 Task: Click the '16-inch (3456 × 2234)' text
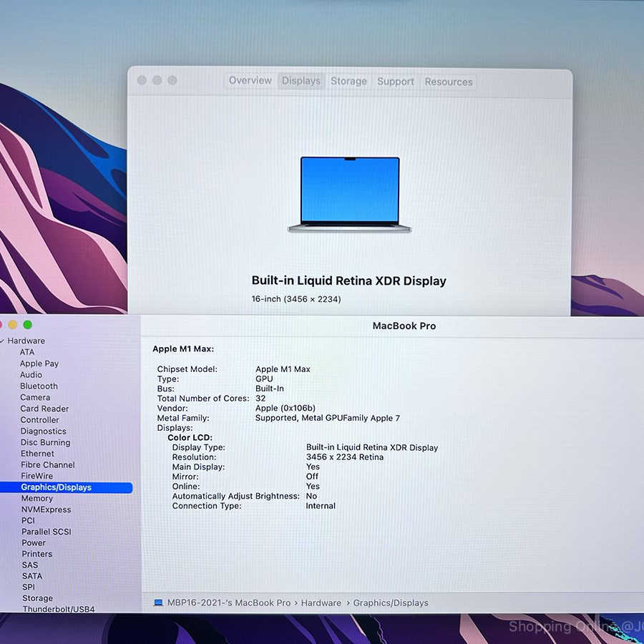[296, 299]
